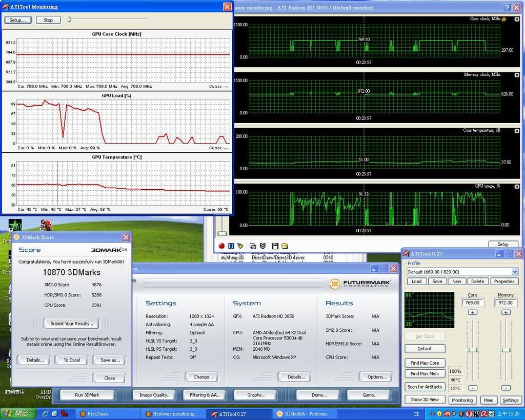525x420 pixels.
Task: Open the Windows Start menu
Action: tap(18, 414)
